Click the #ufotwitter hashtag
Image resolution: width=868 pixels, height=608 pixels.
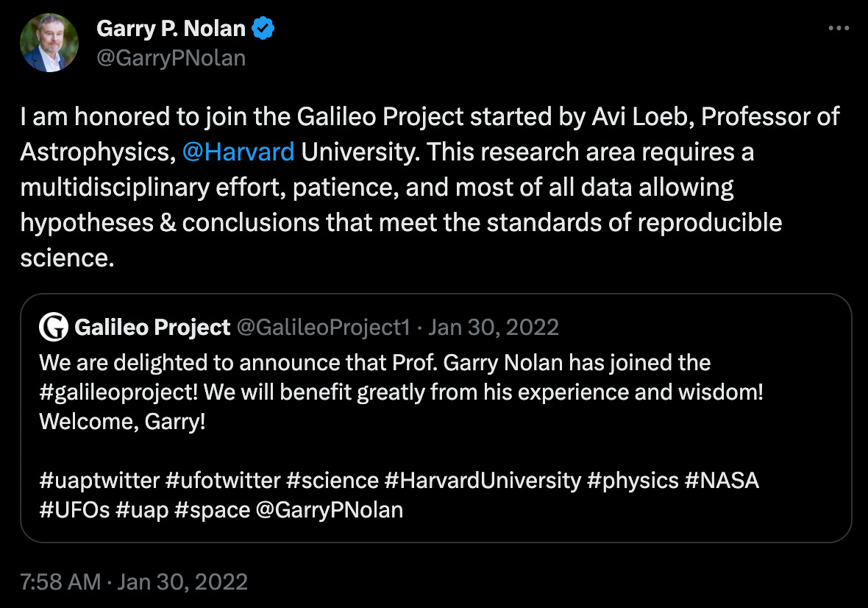[223, 481]
